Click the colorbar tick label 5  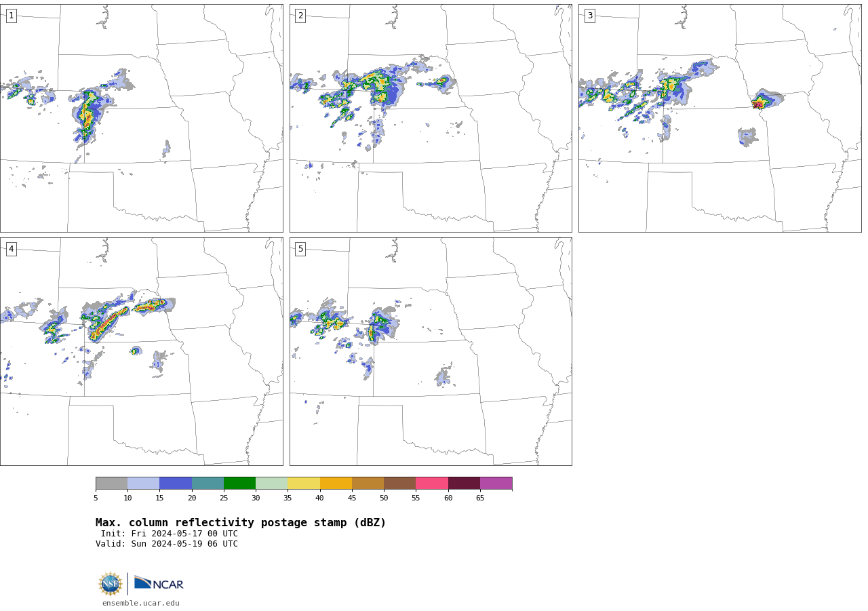click(x=96, y=498)
